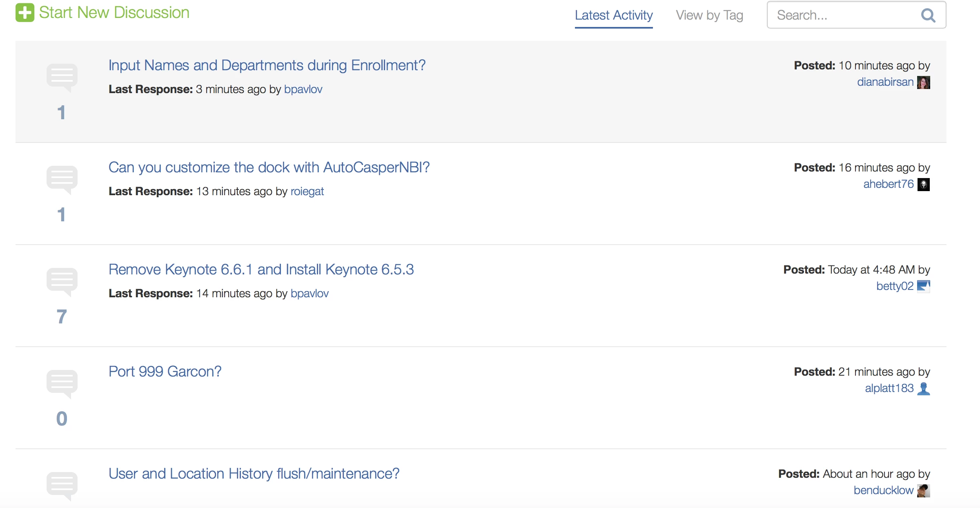
Task: Click the green plus icon for new discussion
Action: coord(24,13)
